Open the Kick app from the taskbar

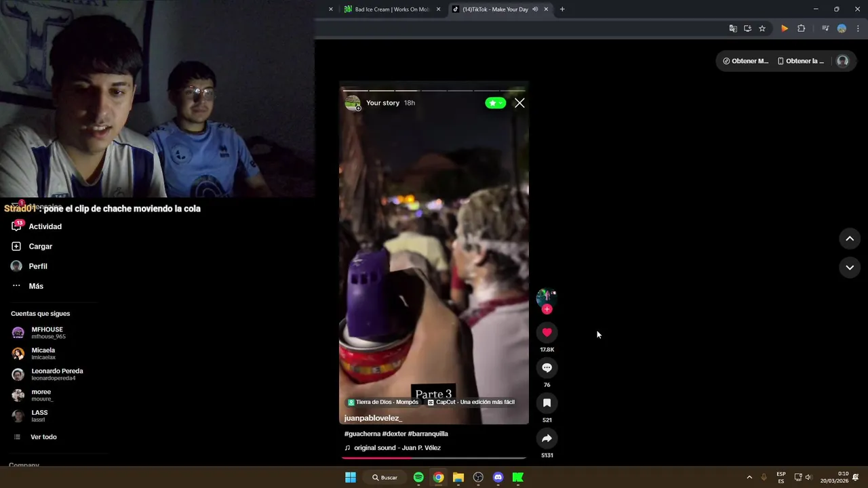[518, 477]
